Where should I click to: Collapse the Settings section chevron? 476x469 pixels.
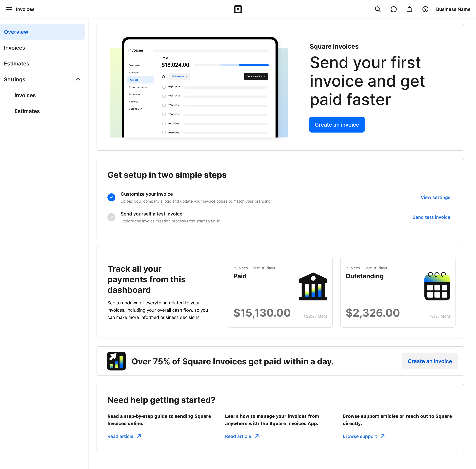[78, 79]
